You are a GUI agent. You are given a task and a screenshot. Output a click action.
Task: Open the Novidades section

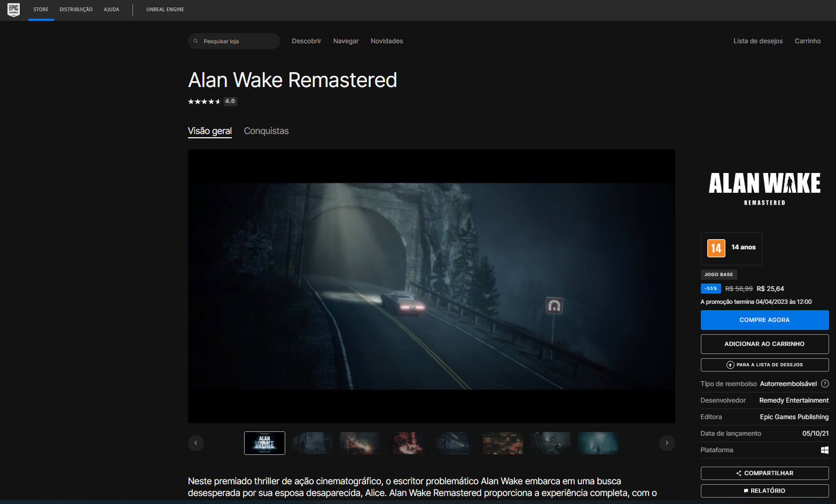[x=387, y=41]
